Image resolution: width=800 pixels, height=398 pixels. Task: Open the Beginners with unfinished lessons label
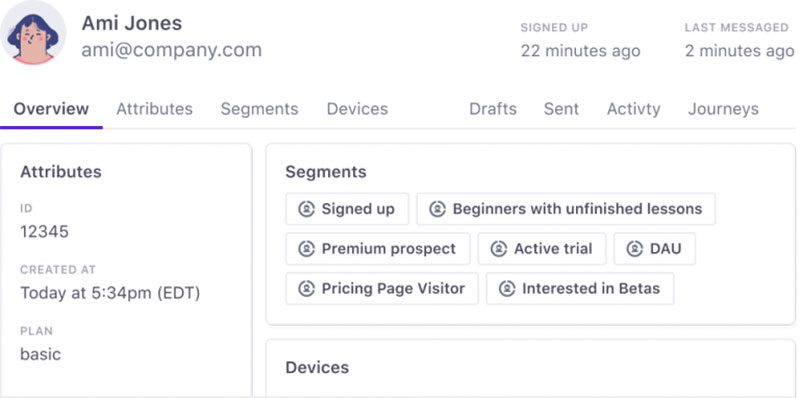pyautogui.click(x=578, y=209)
